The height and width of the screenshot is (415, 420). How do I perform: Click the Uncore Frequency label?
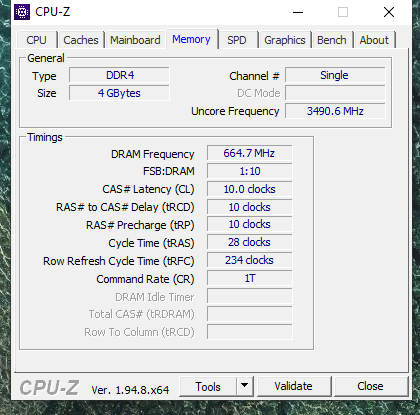[x=235, y=111]
